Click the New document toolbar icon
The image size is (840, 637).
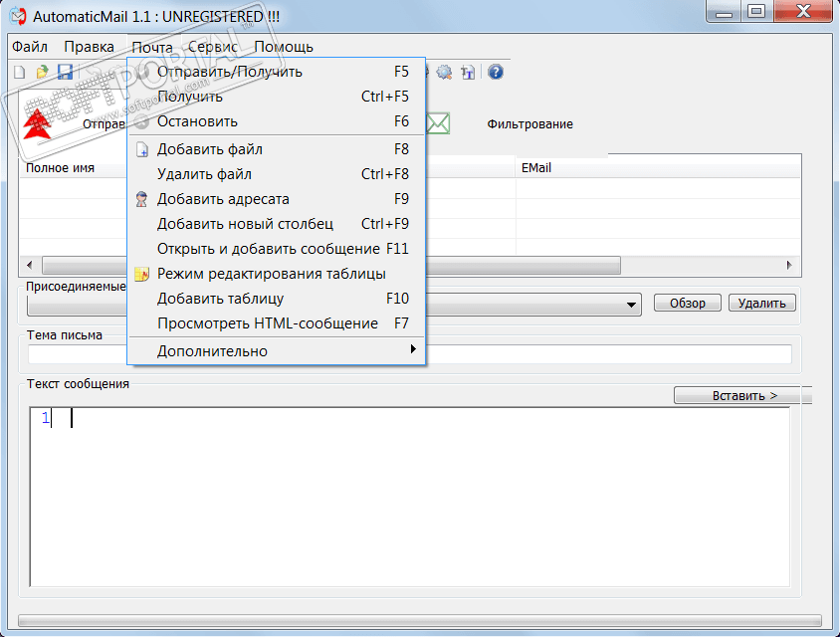20,72
